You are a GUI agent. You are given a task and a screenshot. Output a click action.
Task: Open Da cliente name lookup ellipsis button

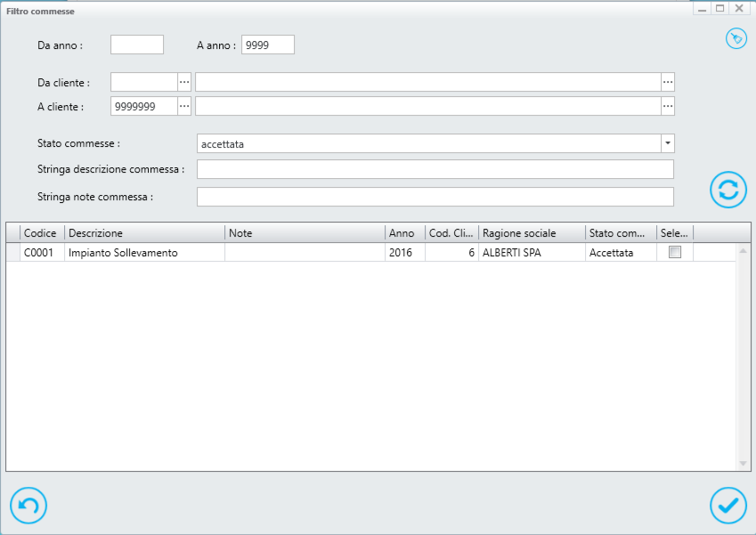tap(667, 83)
